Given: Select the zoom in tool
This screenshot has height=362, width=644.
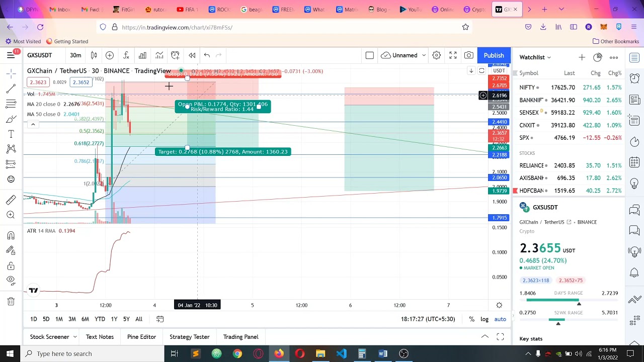Looking at the screenshot, I should [x=11, y=215].
